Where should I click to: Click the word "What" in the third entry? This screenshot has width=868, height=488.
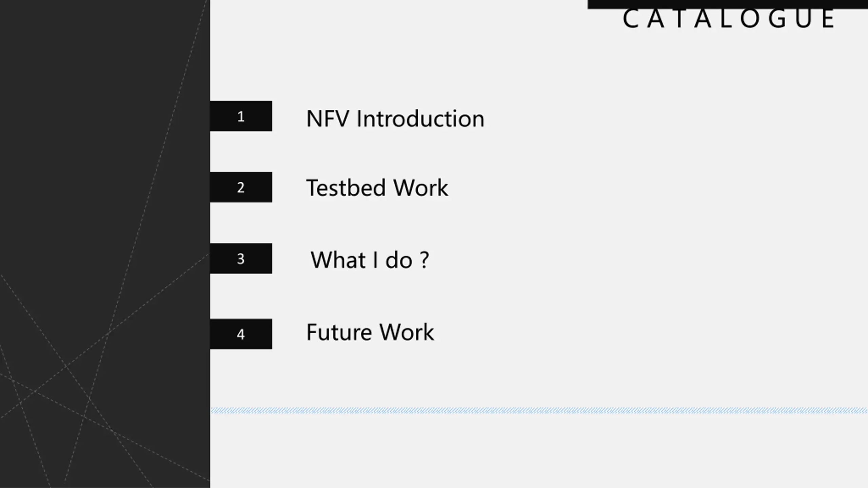[338, 260]
